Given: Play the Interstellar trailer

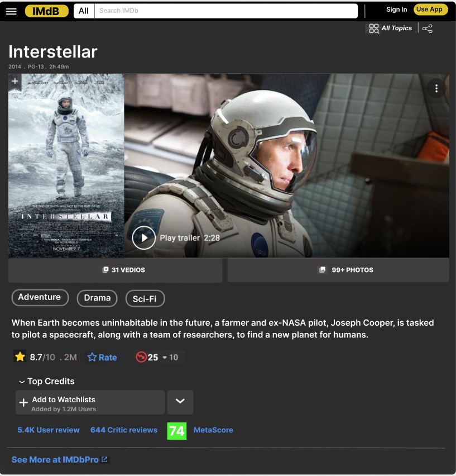Looking at the screenshot, I should pos(144,237).
